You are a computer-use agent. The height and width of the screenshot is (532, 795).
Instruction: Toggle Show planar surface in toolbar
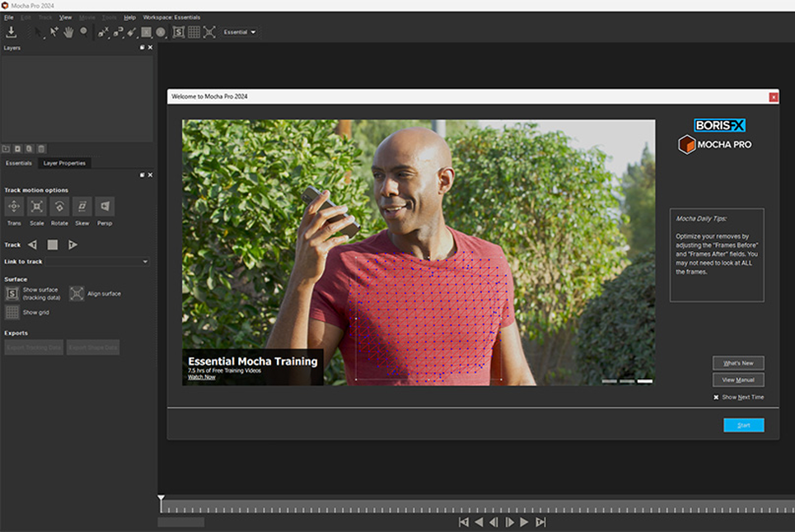[179, 32]
